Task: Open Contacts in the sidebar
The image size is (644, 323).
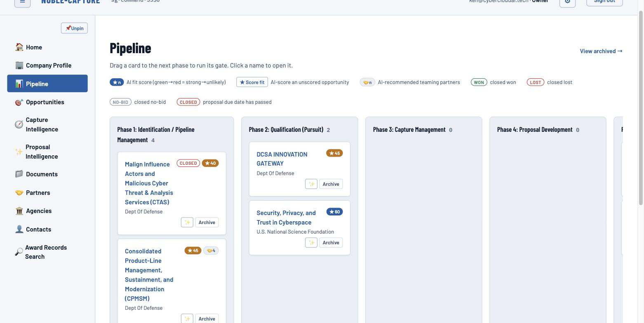Action: point(47,229)
